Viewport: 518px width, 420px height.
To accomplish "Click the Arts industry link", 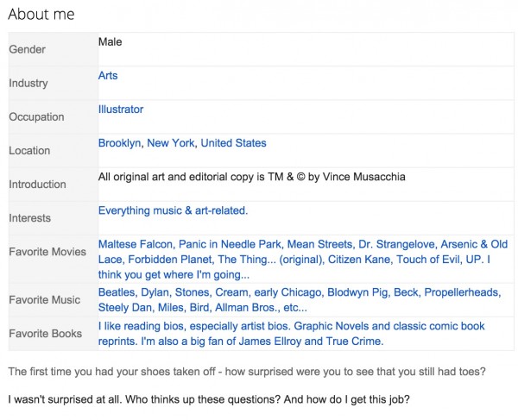I will [x=108, y=76].
